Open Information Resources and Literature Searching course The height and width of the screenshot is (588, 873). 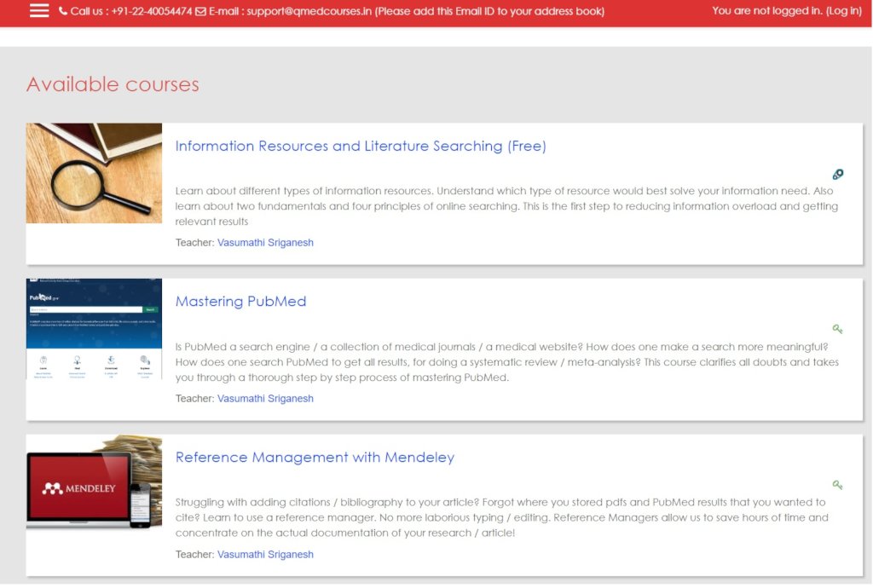361,146
